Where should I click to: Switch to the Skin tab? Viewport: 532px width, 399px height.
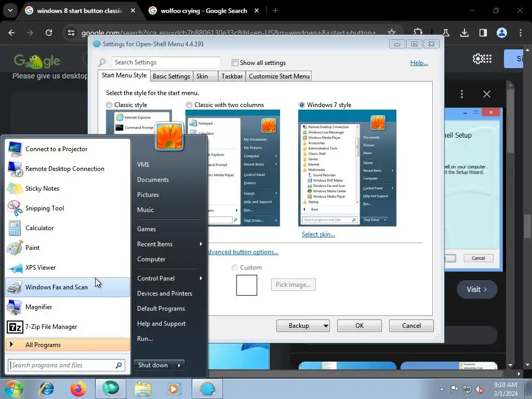pyautogui.click(x=206, y=76)
